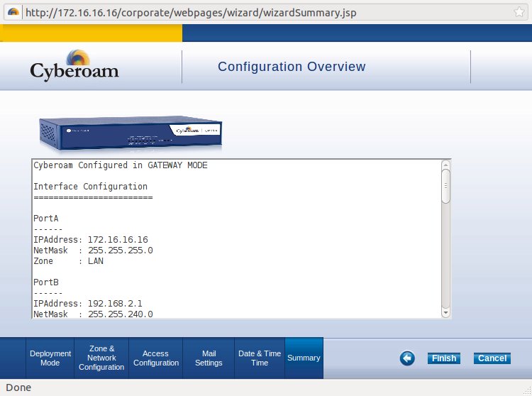Click the bookmark star in address bar

tap(519, 13)
